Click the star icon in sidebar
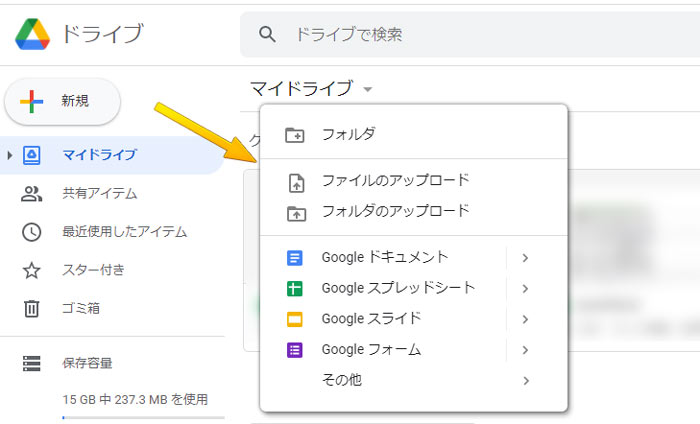 [x=31, y=270]
